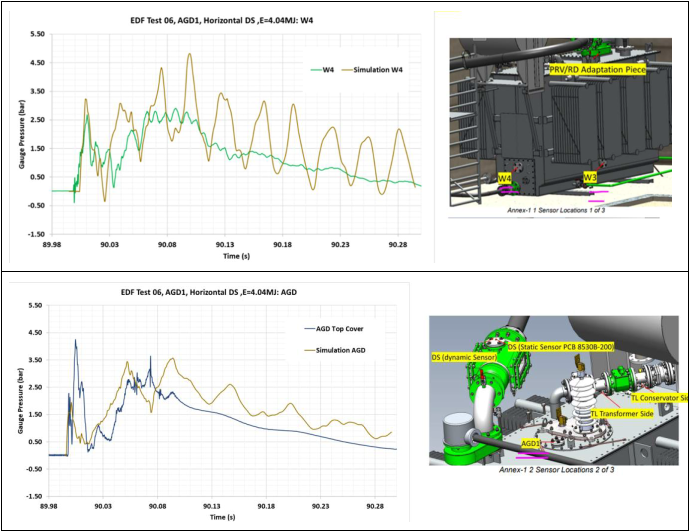Click the DS (dynamic Sensor) label

point(464,357)
